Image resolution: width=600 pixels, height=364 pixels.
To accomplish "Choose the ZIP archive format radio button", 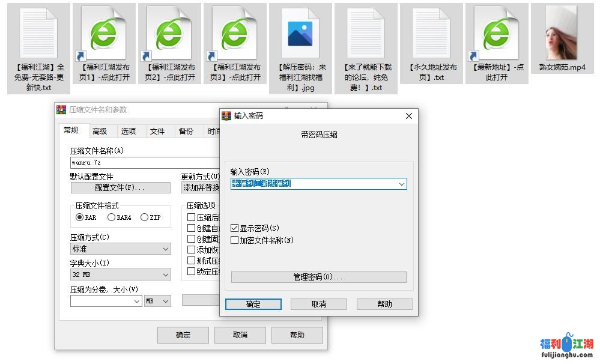I will coord(144,217).
